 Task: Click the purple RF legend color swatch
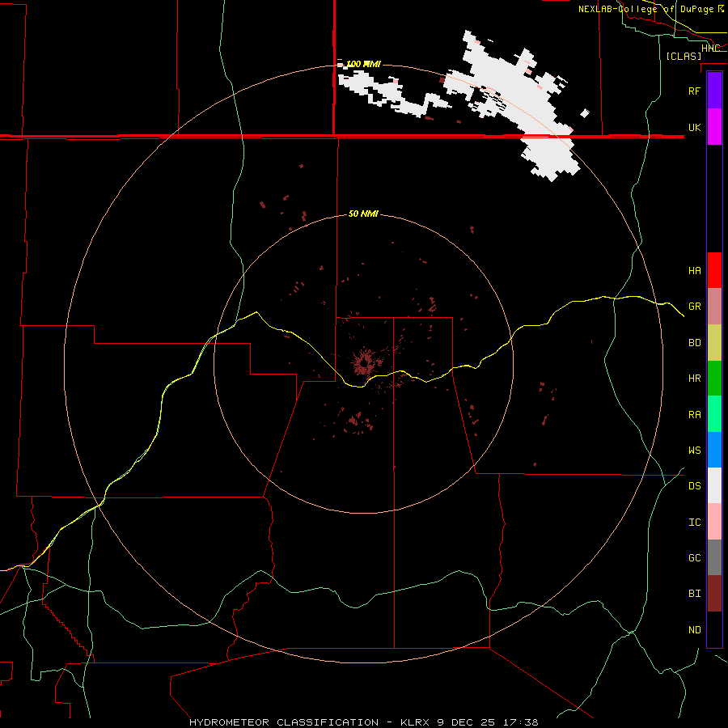pyautogui.click(x=714, y=91)
